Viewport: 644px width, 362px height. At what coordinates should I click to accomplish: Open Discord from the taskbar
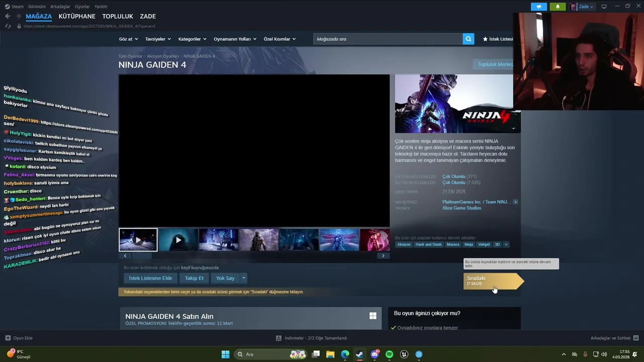click(374, 354)
